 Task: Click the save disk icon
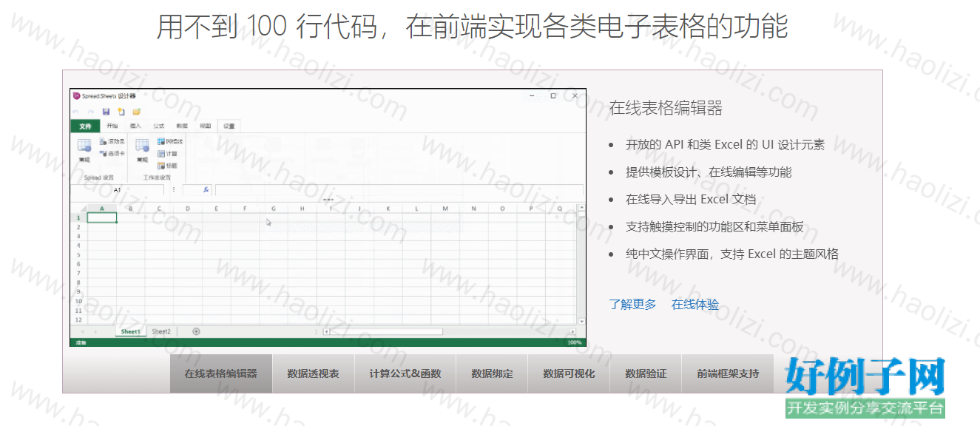click(x=107, y=112)
